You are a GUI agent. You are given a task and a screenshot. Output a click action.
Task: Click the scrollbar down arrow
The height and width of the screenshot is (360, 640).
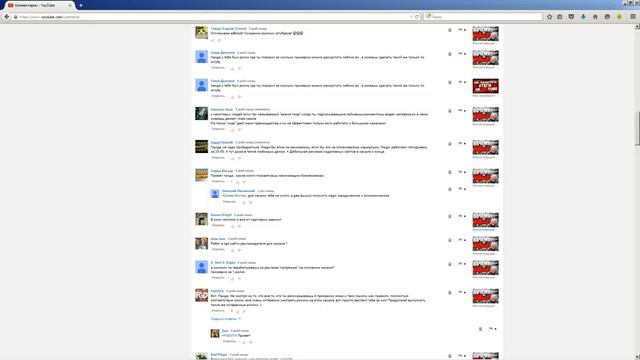click(637, 357)
